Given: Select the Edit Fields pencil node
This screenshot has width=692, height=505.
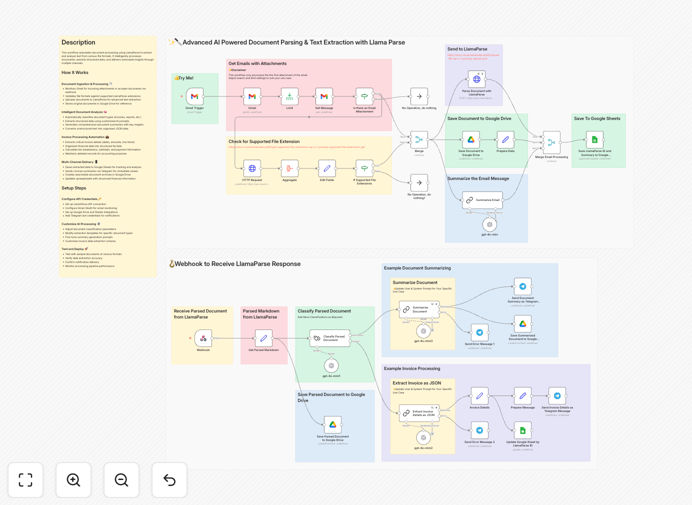Looking at the screenshot, I should (327, 168).
